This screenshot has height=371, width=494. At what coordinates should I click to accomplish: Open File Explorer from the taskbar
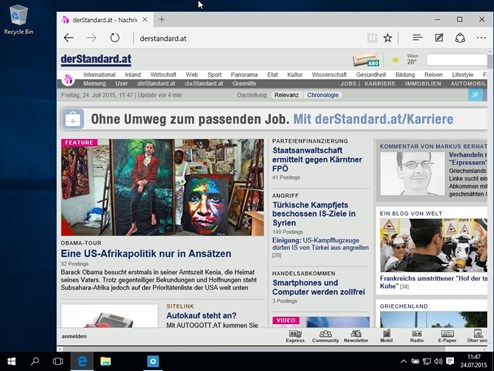(106, 361)
